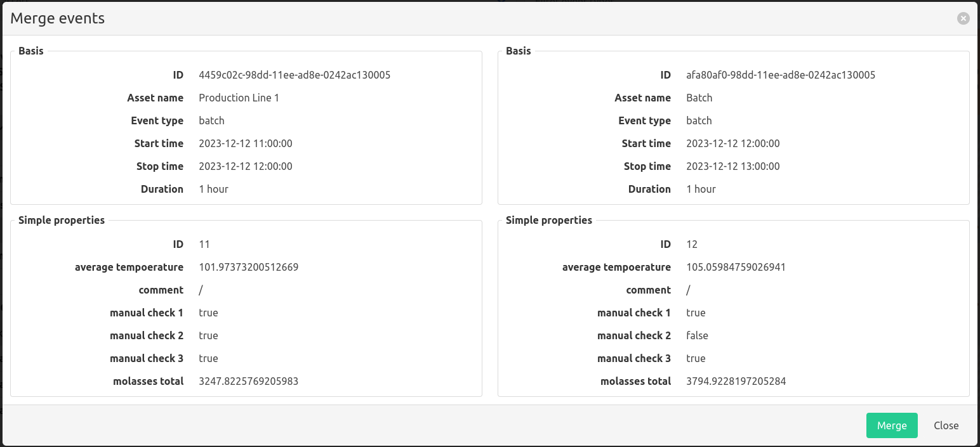Select the false value of manual check 2
The width and height of the screenshot is (980, 447).
point(697,335)
